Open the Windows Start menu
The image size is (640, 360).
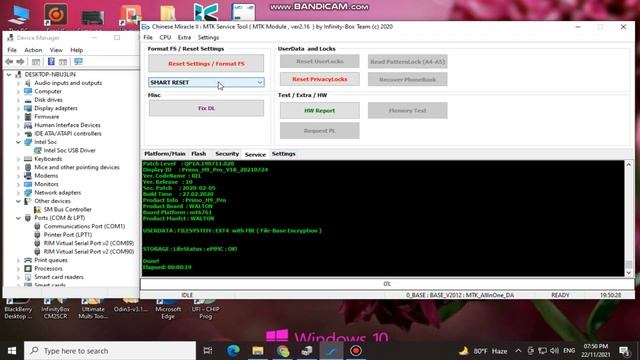click(12, 351)
